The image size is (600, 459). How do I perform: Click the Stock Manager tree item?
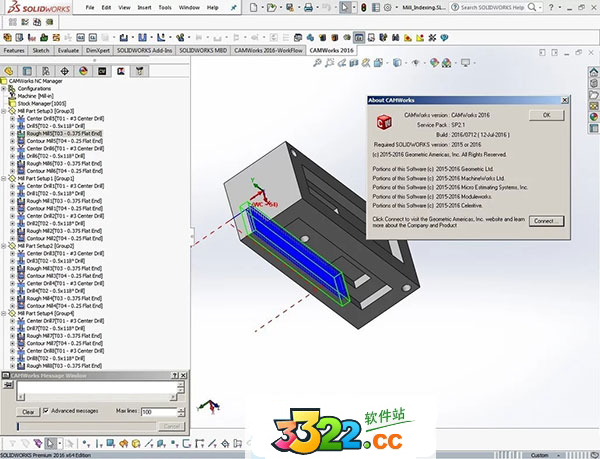point(41,102)
